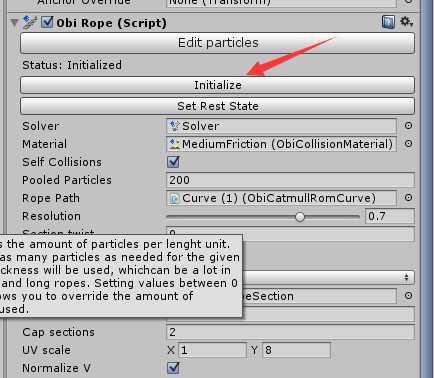This screenshot has height=378, width=434.
Task: Click the UV scale X field
Action: click(x=212, y=350)
